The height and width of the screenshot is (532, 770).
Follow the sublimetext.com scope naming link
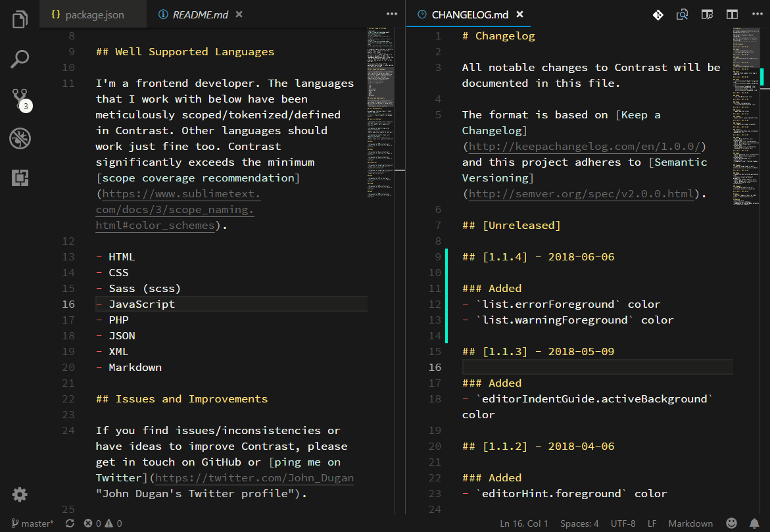pyautogui.click(x=178, y=209)
